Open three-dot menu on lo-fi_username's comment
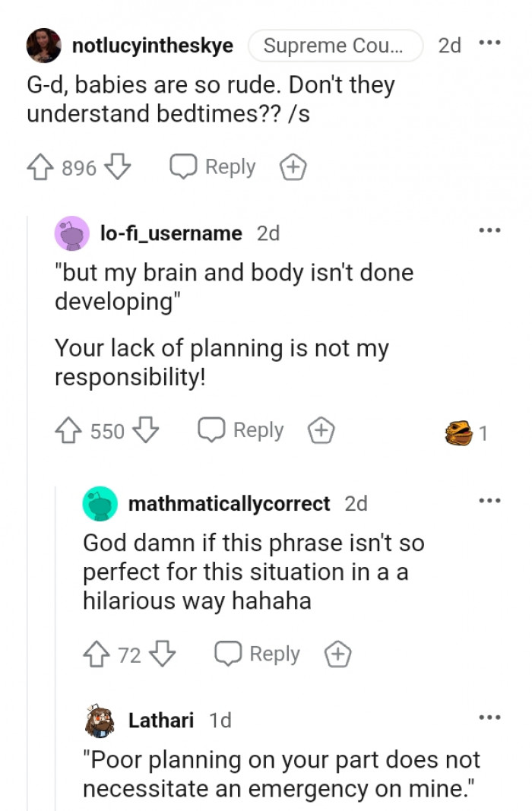The image size is (532, 811). point(490,230)
